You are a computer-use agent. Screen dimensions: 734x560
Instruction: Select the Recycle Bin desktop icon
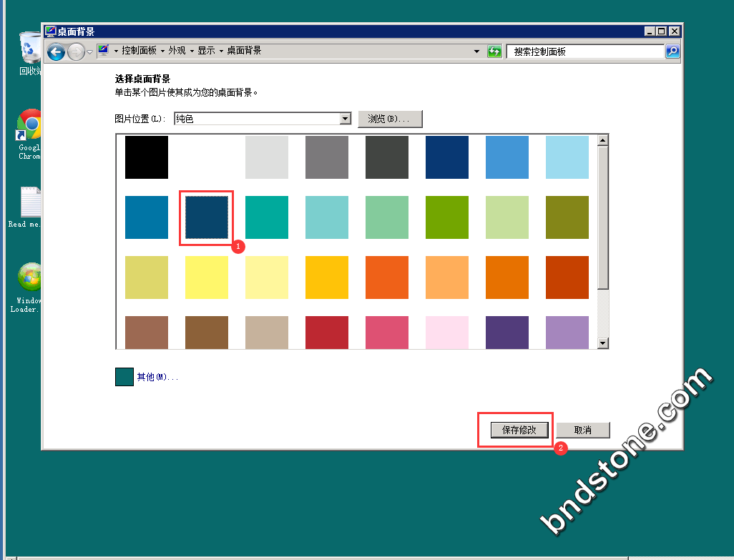(x=30, y=49)
